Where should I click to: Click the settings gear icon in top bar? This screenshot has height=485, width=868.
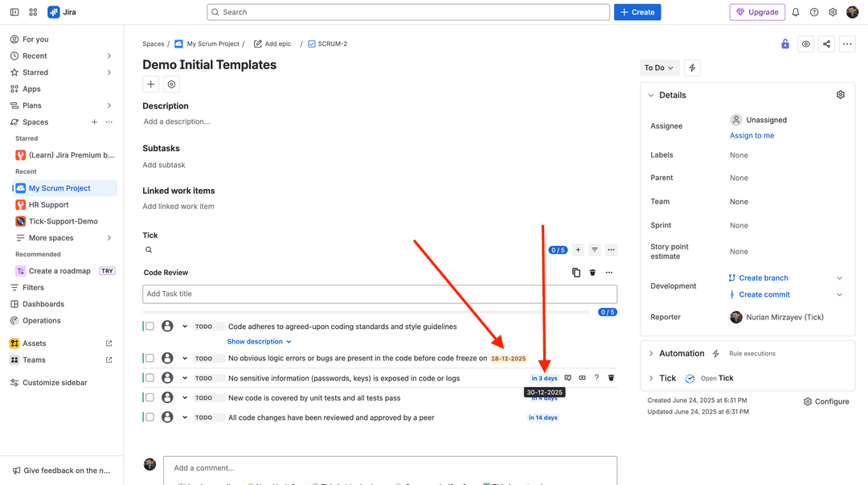click(832, 11)
